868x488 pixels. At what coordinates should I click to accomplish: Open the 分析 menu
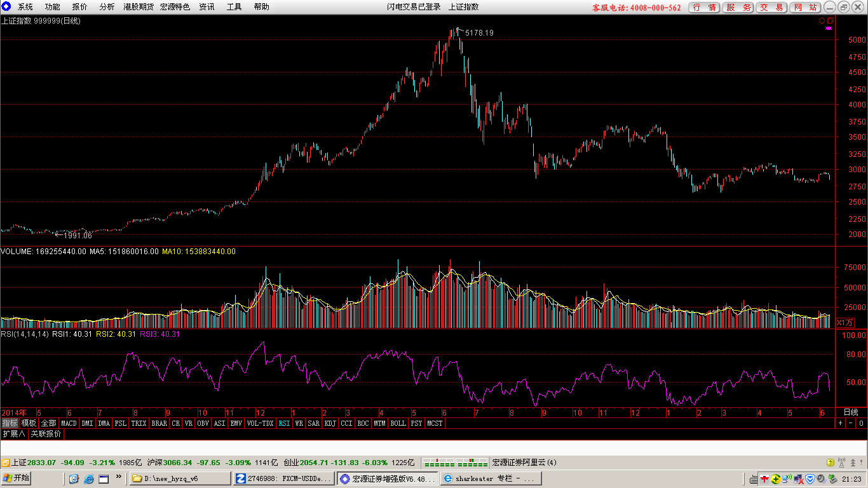(107, 7)
